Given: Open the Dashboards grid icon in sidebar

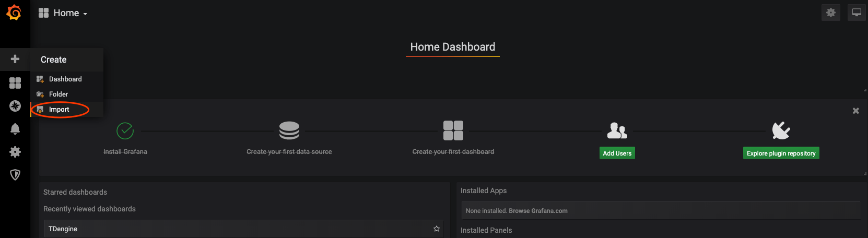Looking at the screenshot, I should 15,83.
